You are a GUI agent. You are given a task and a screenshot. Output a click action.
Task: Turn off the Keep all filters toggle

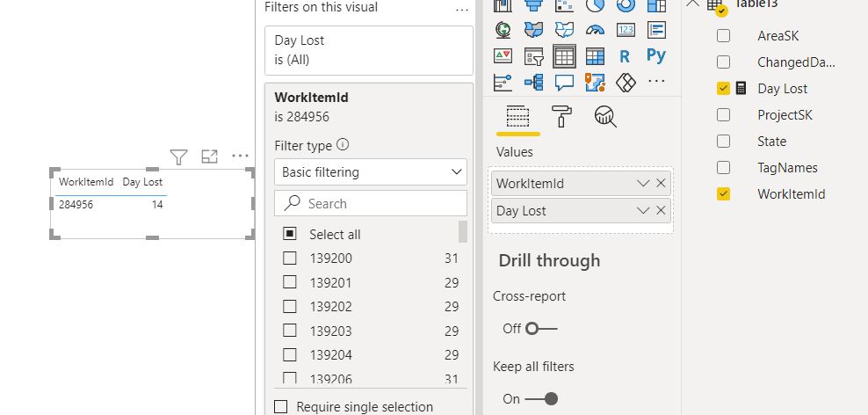[541, 399]
